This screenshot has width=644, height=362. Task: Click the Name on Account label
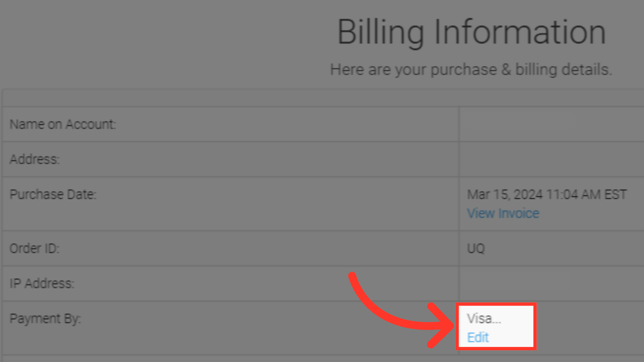(x=63, y=124)
